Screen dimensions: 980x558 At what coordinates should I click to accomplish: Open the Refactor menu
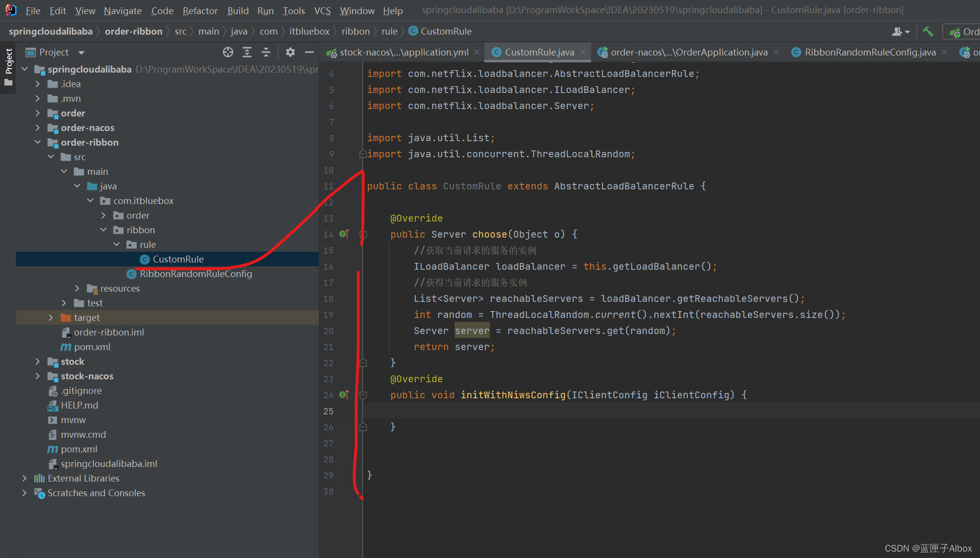click(200, 10)
